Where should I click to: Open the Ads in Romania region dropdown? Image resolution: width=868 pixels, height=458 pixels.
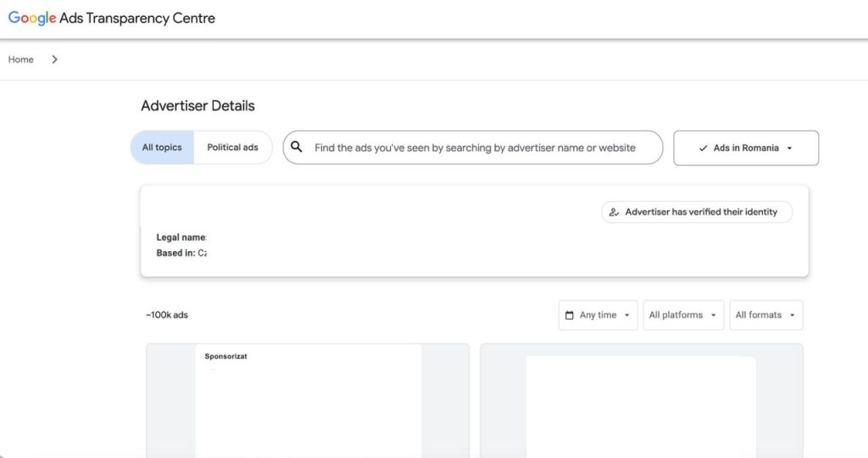tap(746, 148)
